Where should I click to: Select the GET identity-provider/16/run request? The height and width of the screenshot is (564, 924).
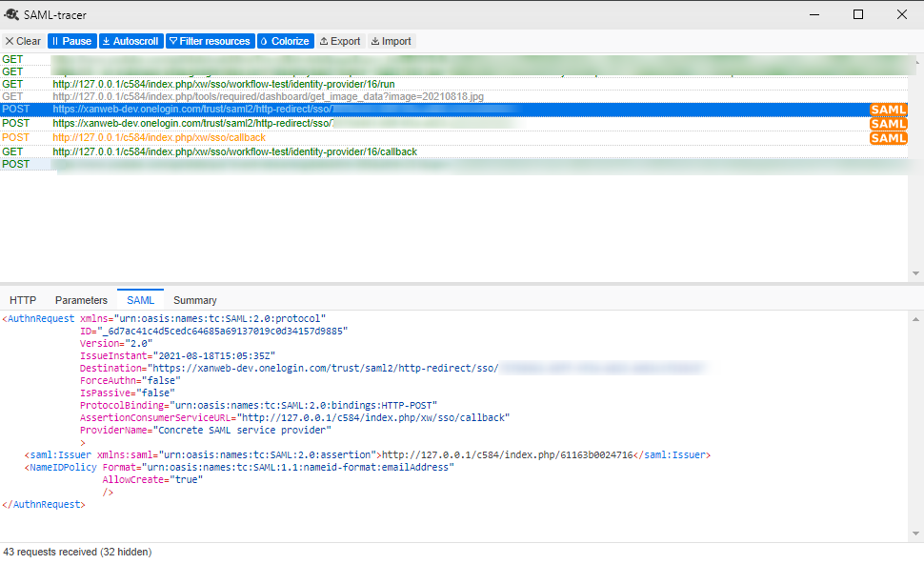pyautogui.click(x=223, y=84)
